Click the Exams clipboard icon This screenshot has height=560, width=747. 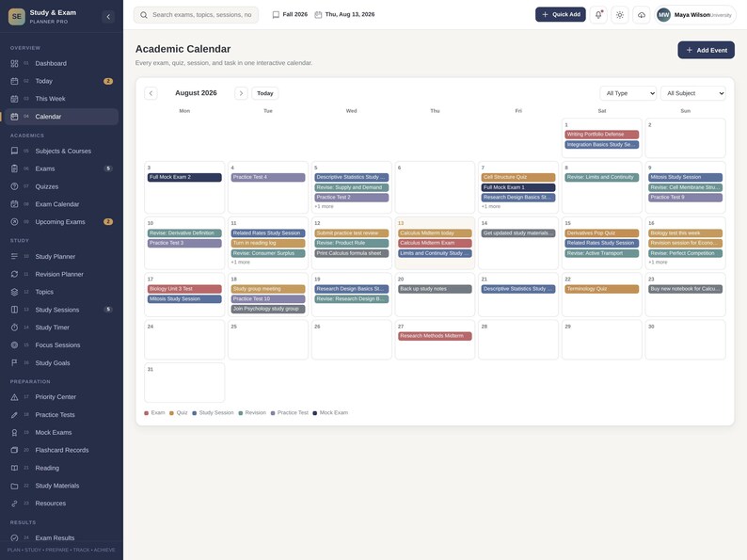[14, 168]
